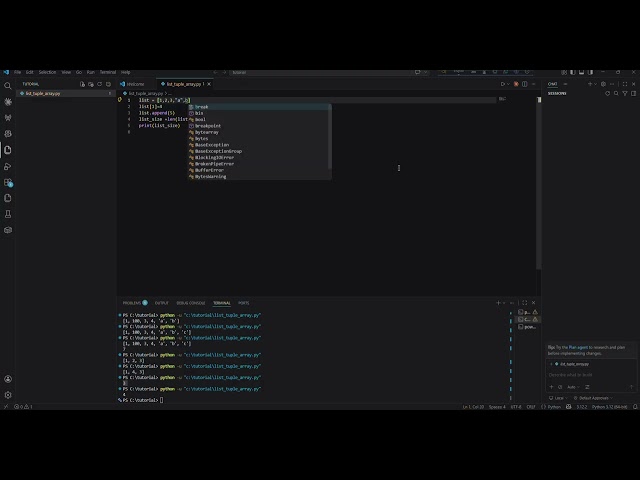Click the lightbulb code action on line 1

pyautogui.click(x=120, y=99)
